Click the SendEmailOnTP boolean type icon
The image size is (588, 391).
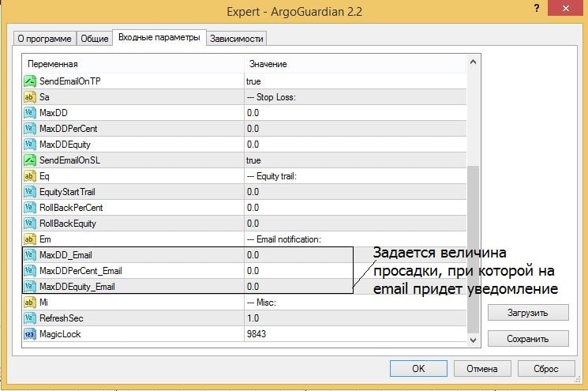30,81
